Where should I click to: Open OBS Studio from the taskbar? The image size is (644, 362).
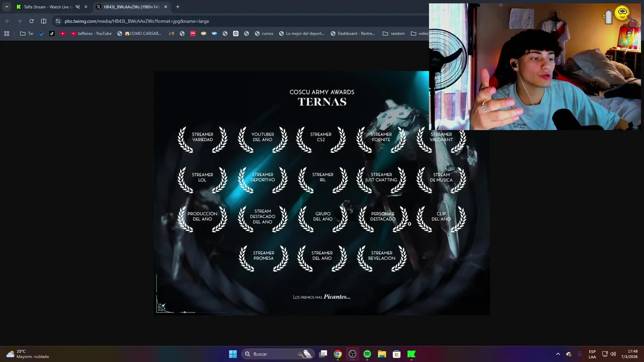point(352,354)
